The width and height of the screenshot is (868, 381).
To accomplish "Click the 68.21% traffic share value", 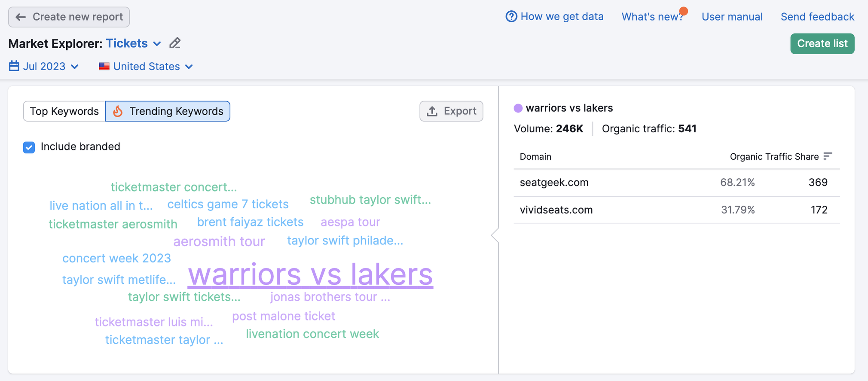I will coord(737,183).
